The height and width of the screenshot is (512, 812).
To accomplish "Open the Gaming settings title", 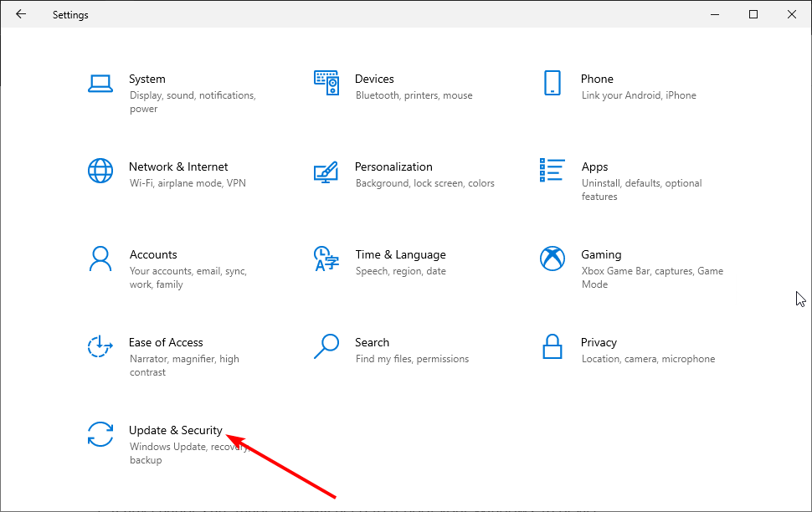I will (x=601, y=254).
